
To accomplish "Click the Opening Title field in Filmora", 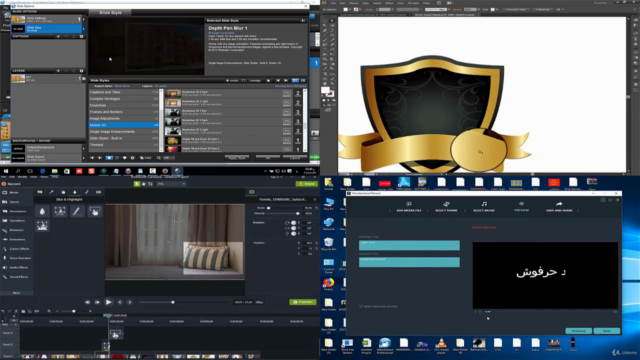I will (x=409, y=245).
